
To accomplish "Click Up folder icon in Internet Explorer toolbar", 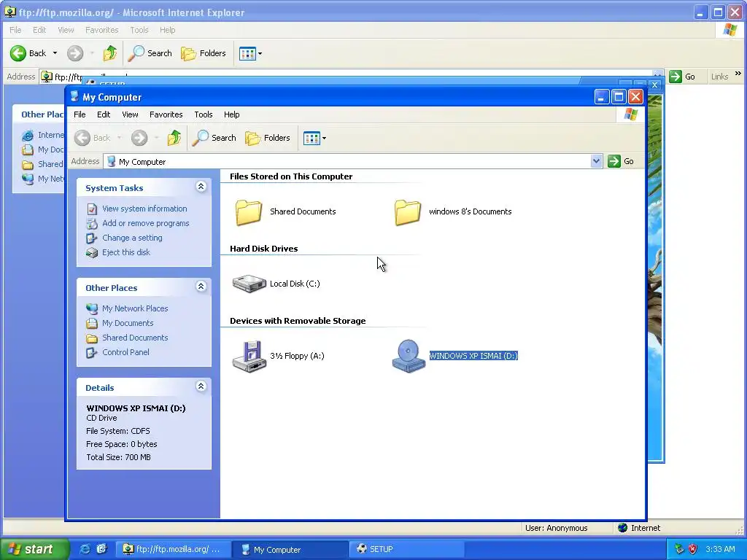I will coord(109,53).
